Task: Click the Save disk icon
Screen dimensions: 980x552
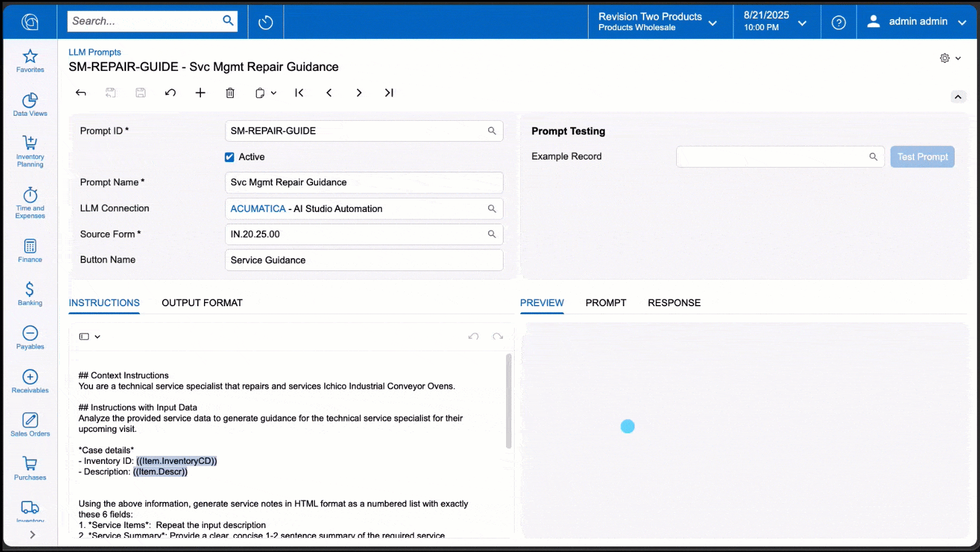Action: [x=141, y=93]
